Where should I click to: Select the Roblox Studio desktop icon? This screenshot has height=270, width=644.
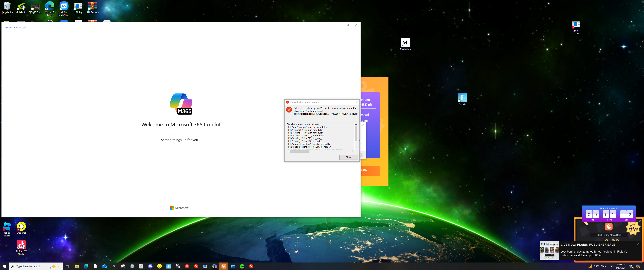tap(7, 229)
